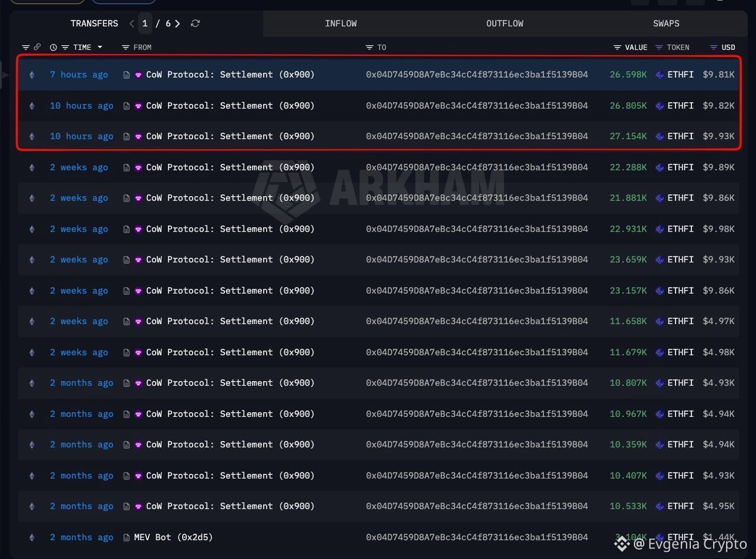
Task: Click the contract document icon in the 23.659K row
Action: point(126,260)
